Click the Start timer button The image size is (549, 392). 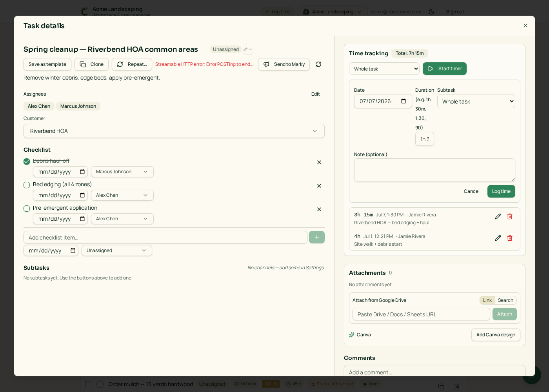click(445, 69)
